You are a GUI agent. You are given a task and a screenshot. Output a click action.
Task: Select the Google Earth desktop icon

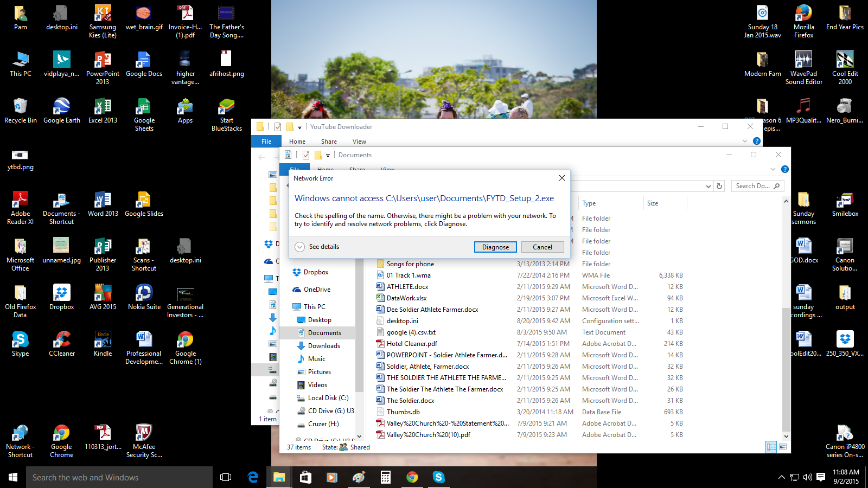[x=62, y=111]
